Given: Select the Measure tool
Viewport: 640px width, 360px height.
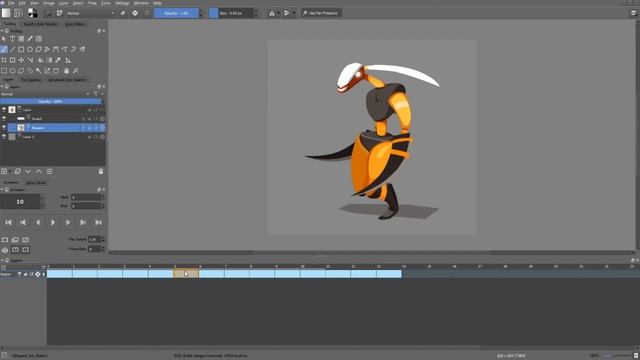Looking at the screenshot, I should click(68, 60).
